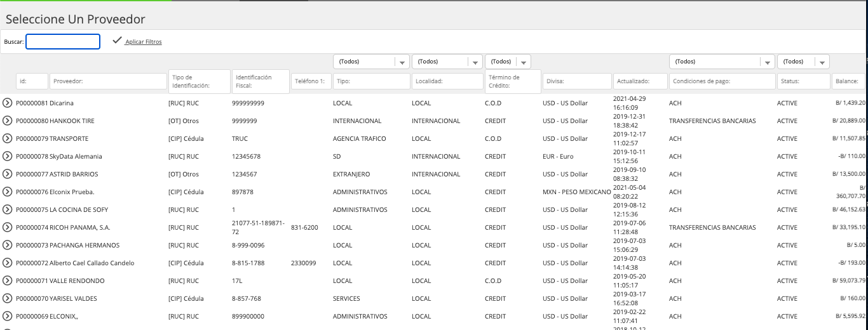Click the MXN - PESO MEXICANO cell
The width and height of the screenshot is (868, 330).
(x=577, y=192)
